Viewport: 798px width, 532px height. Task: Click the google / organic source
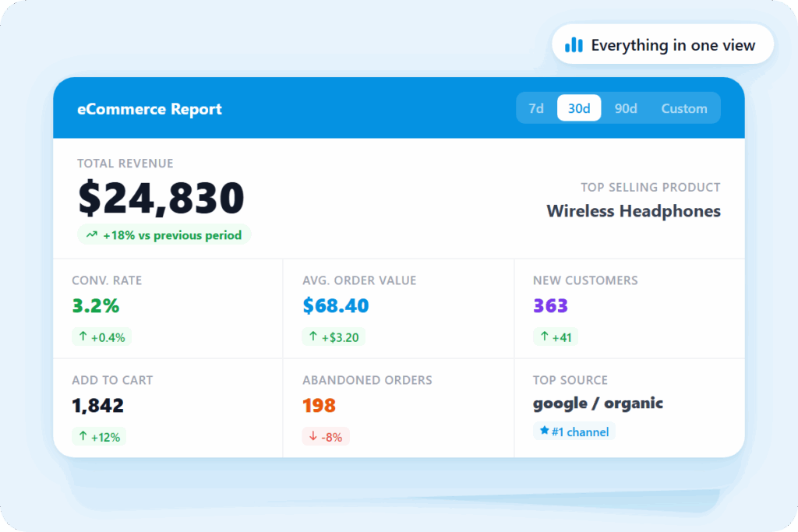pyautogui.click(x=598, y=403)
